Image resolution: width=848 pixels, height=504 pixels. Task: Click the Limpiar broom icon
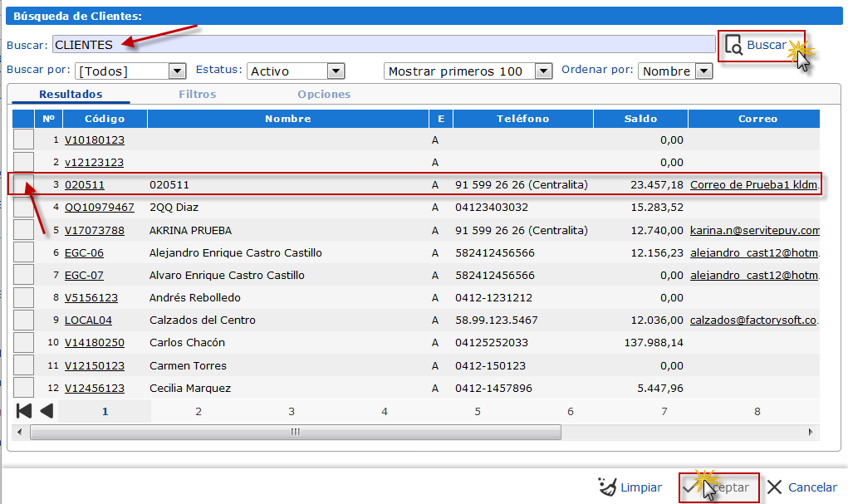(607, 487)
